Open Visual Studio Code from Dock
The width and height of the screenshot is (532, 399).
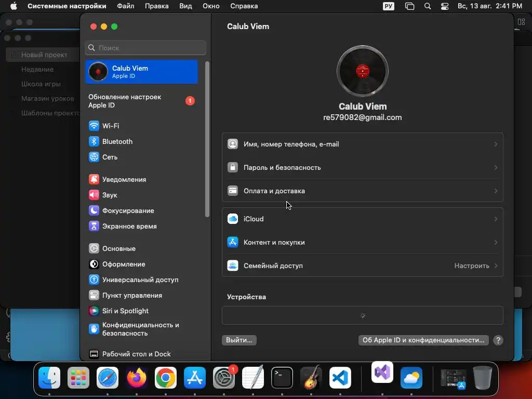[x=340, y=378]
